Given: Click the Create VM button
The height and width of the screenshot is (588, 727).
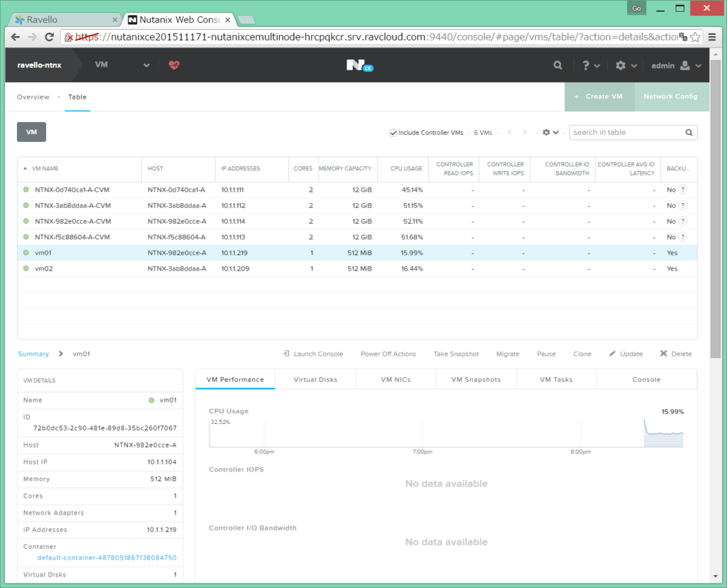Looking at the screenshot, I should 599,97.
